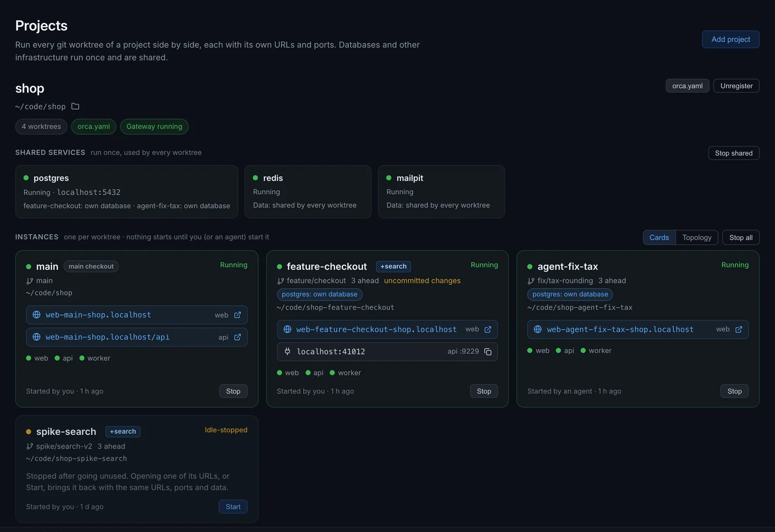The width and height of the screenshot is (775, 532).
Task: Open web-agent-fix-tax-shop.localhost link
Action: [x=620, y=330]
